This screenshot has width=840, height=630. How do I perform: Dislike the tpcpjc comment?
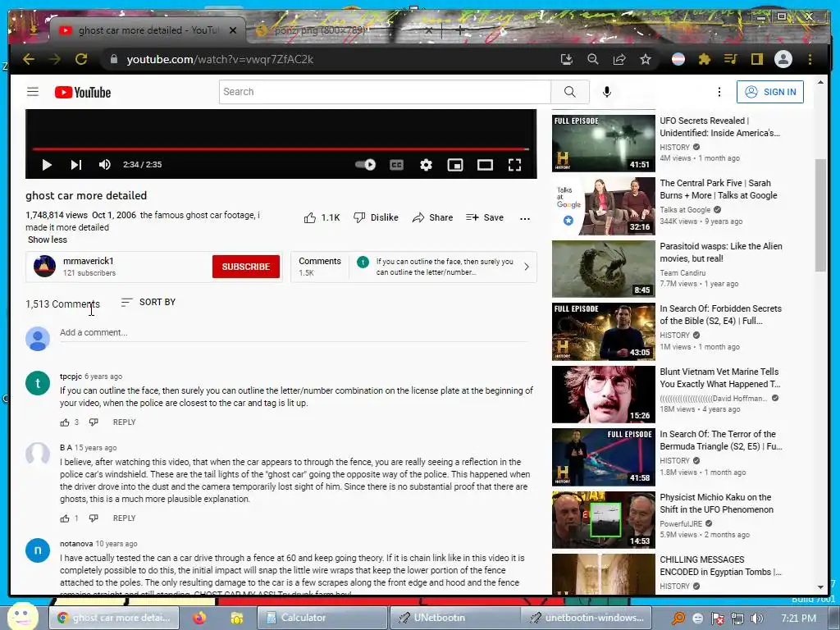(94, 422)
